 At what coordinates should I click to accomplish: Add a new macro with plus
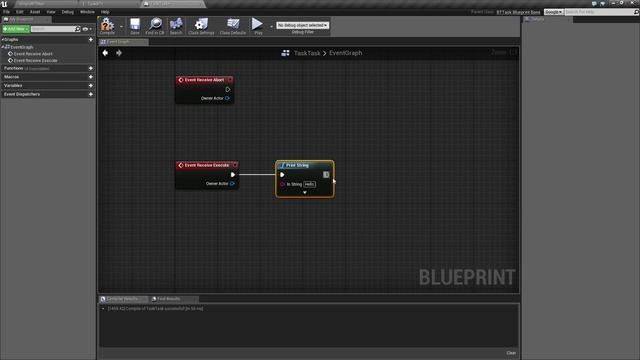pyautogui.click(x=91, y=77)
